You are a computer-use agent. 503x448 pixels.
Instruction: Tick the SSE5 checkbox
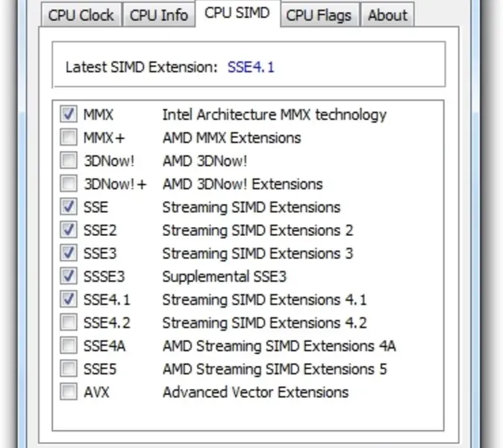[x=69, y=369]
